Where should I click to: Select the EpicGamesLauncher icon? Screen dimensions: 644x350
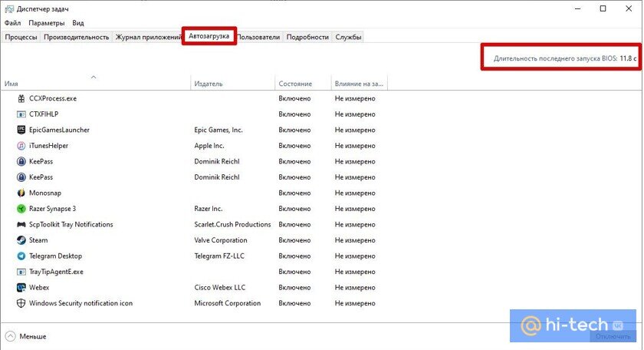tap(21, 130)
